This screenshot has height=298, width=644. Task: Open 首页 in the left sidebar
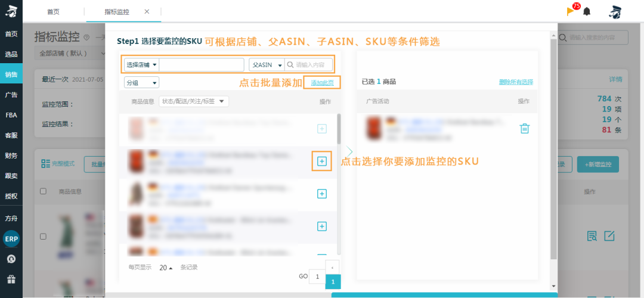pos(11,33)
